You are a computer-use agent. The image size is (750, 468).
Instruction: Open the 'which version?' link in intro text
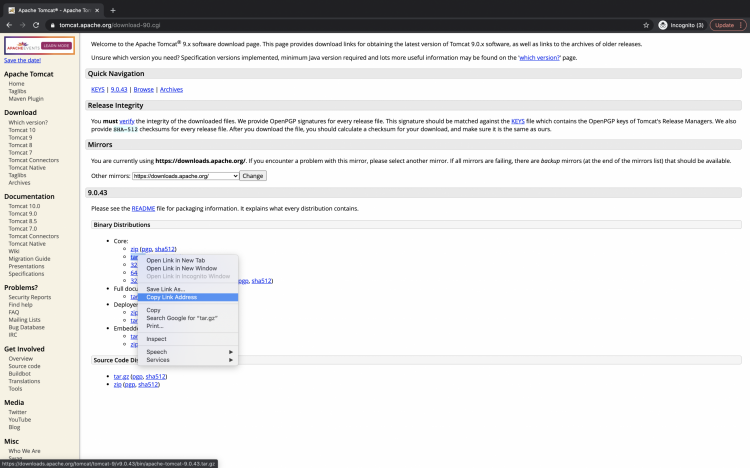click(539, 57)
